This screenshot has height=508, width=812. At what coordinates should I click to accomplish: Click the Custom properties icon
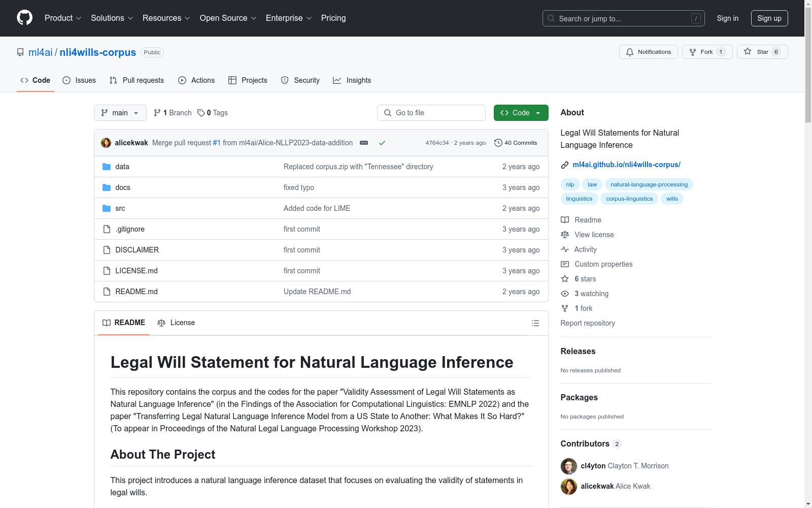click(565, 264)
